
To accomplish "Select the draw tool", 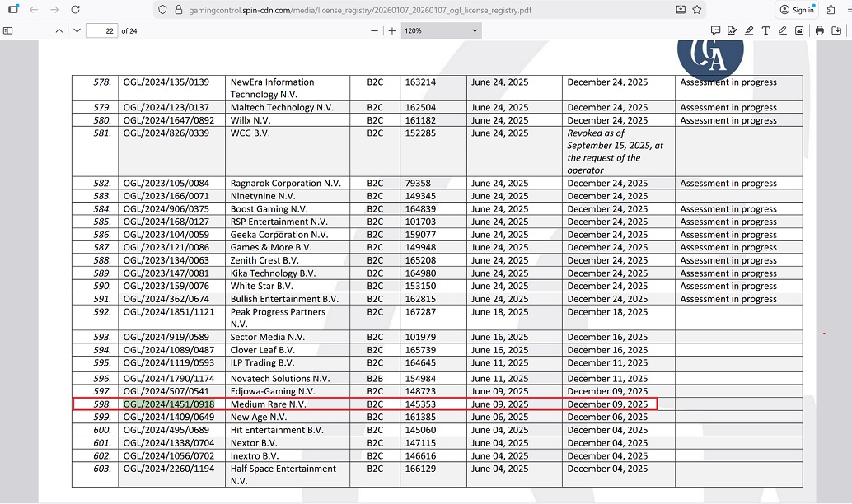I will [x=783, y=30].
